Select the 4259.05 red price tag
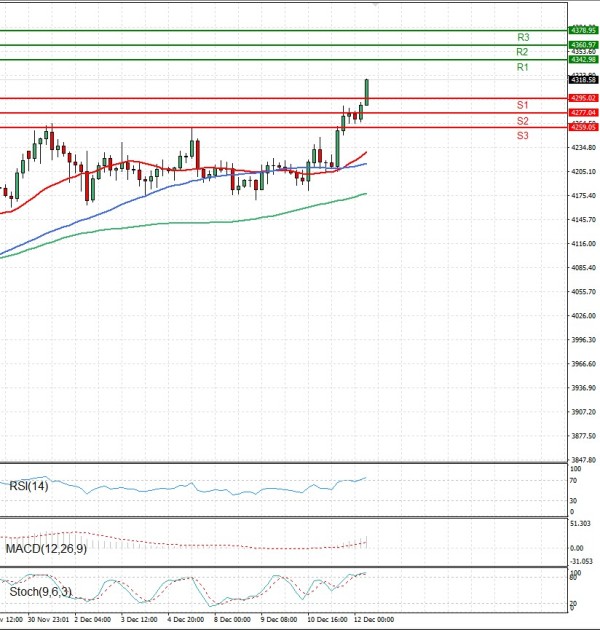The image size is (600, 630). 582,128
